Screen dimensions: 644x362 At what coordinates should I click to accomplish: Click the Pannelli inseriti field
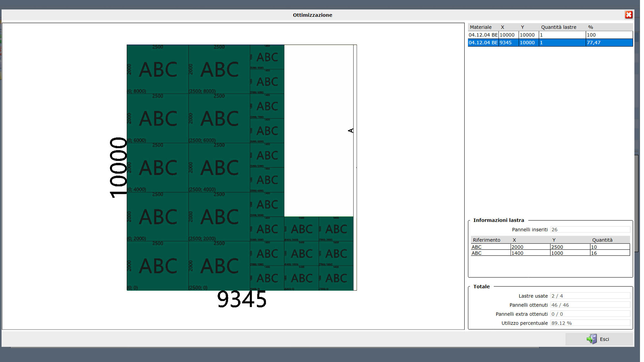tap(590, 230)
